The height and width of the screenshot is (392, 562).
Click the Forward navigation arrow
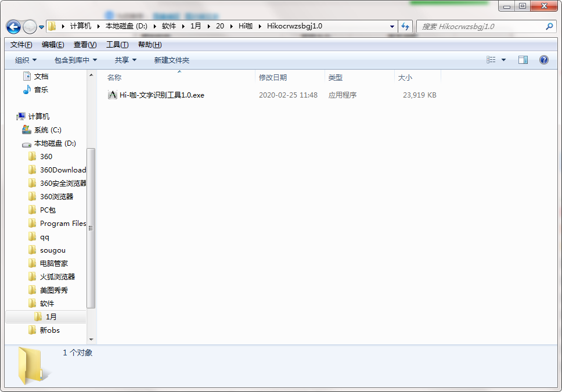tap(30, 27)
